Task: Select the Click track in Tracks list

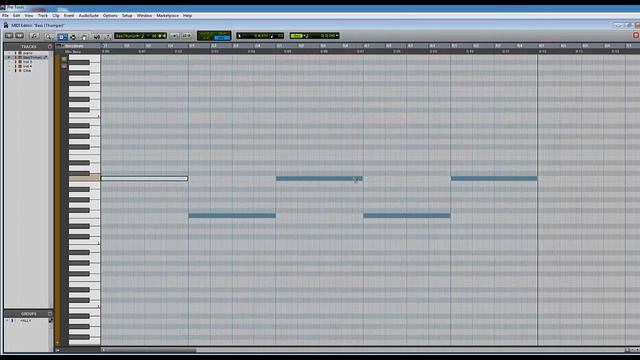Action: click(27, 71)
